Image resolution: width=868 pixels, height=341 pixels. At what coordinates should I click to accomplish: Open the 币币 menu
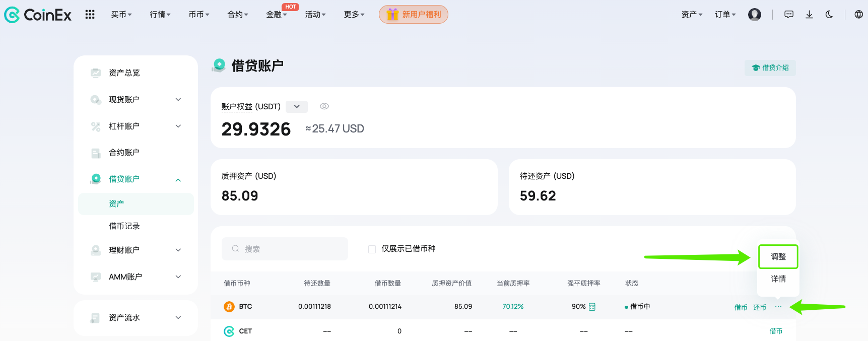point(199,15)
